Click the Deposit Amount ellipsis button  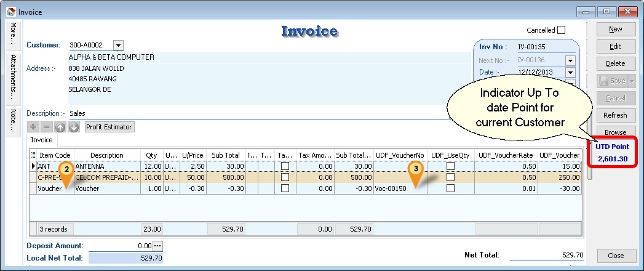[x=157, y=246]
